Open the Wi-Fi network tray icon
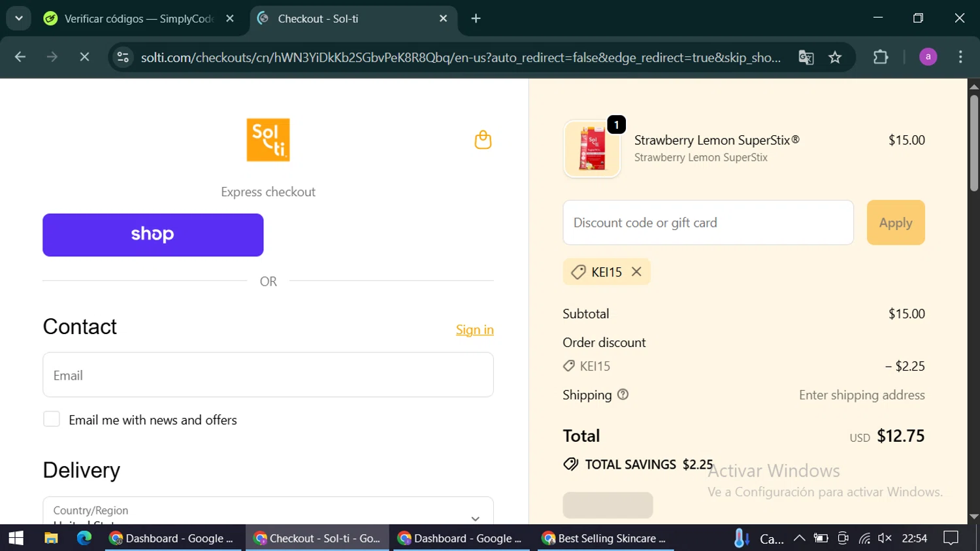 click(x=864, y=538)
